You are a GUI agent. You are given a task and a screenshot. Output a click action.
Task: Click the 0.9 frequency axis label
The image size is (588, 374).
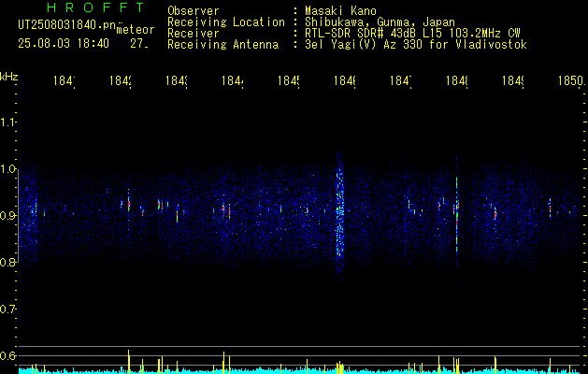pyautogui.click(x=8, y=216)
